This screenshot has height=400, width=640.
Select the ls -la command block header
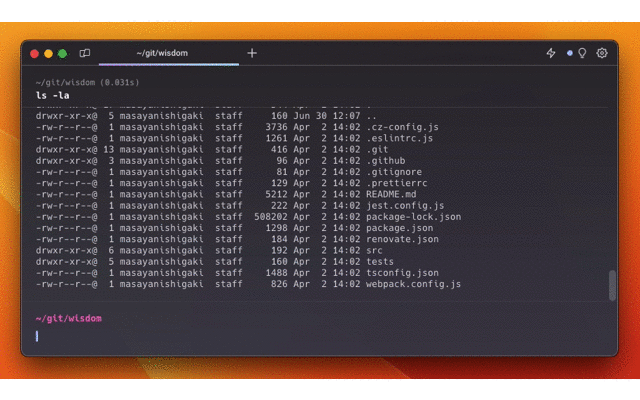53,96
